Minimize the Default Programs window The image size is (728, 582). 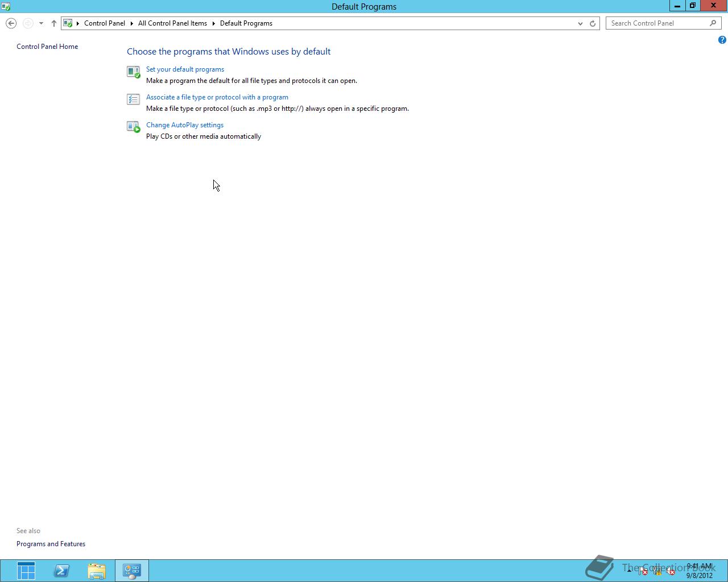[x=677, y=6]
